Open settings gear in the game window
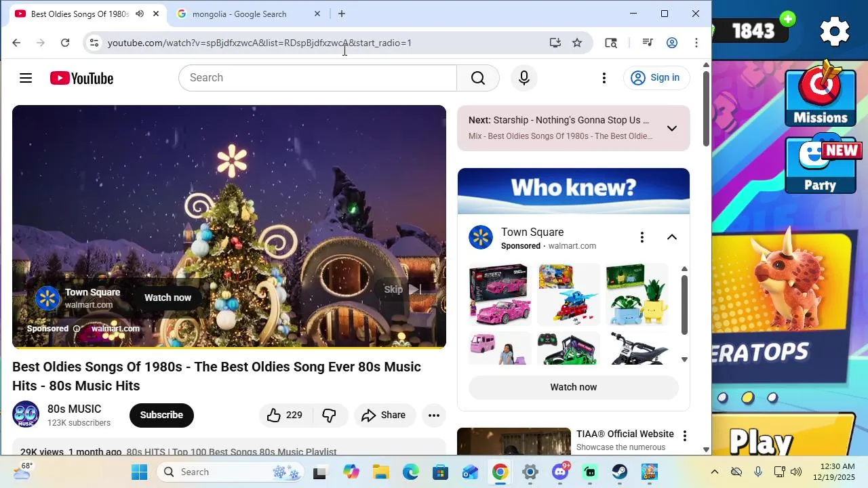This screenshot has width=868, height=488. click(835, 31)
